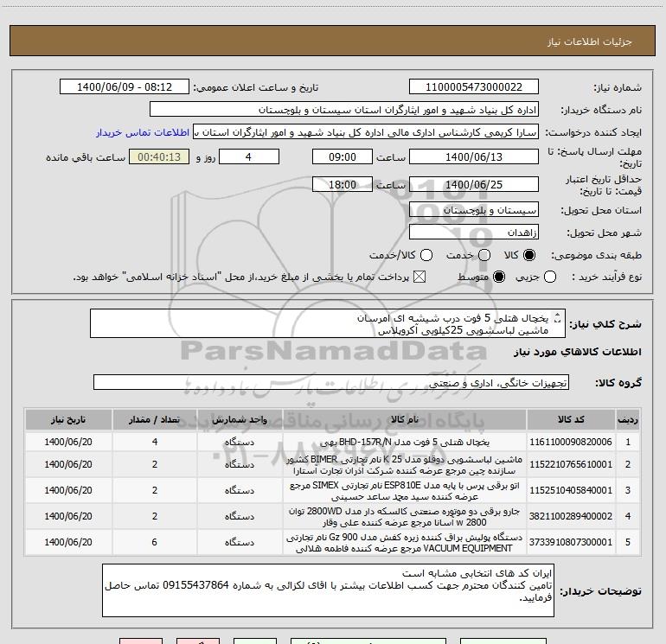Screen dimensions: 666x644
Task: Click the ردیف column header
Action: [x=628, y=419]
